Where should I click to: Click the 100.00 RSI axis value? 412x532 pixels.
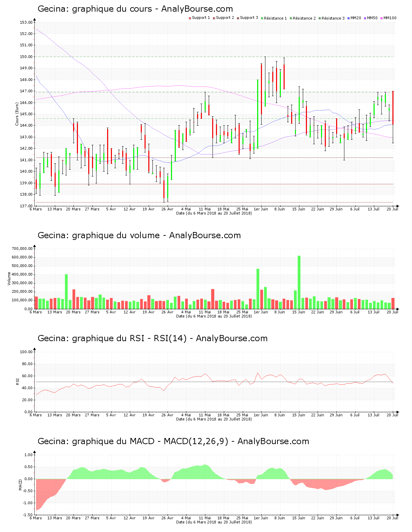tap(26, 352)
